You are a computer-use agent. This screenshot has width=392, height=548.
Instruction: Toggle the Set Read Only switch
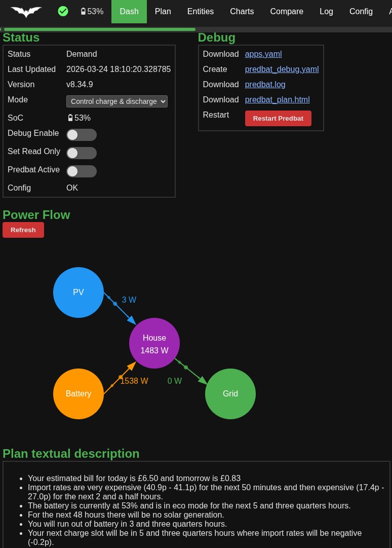click(82, 153)
